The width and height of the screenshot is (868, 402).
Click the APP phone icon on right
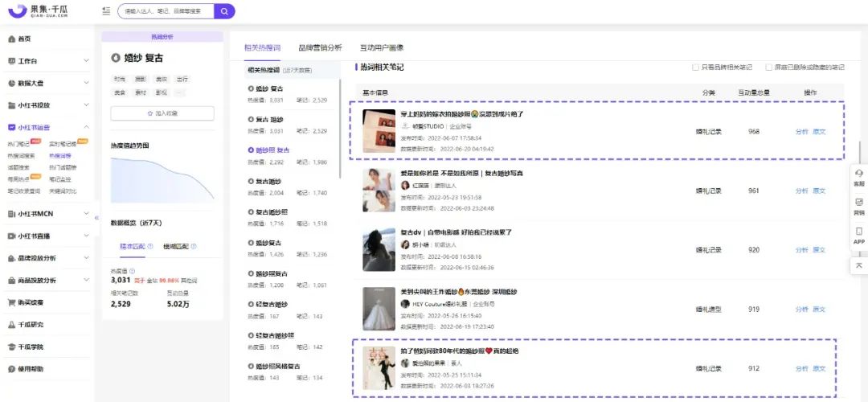point(858,232)
